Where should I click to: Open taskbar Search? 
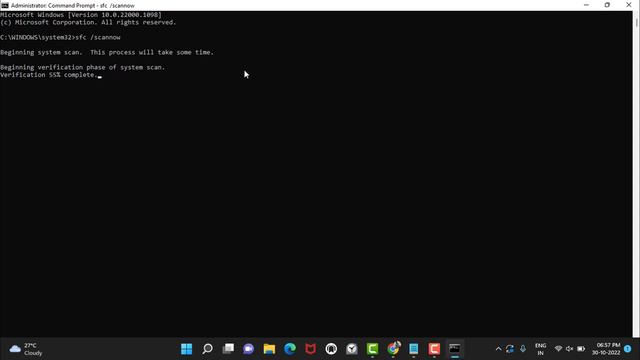tap(207, 349)
